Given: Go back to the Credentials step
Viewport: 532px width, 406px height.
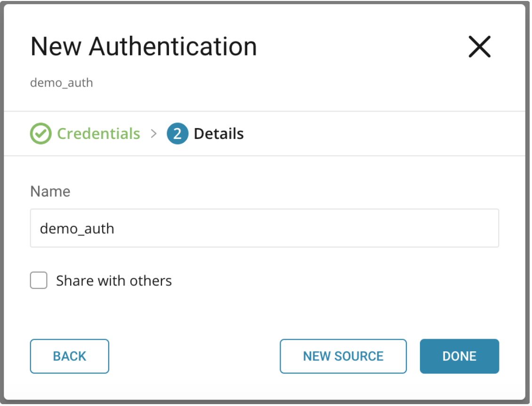Looking at the screenshot, I should 70,356.
